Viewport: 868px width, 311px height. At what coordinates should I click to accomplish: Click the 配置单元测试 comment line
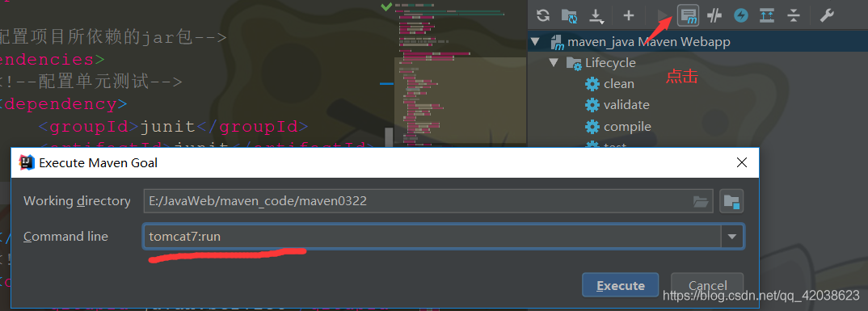(x=91, y=82)
